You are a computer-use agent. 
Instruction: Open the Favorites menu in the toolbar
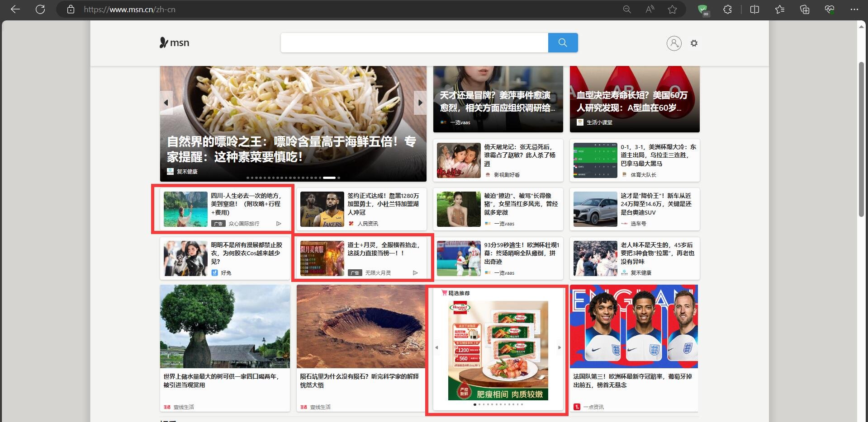(779, 9)
